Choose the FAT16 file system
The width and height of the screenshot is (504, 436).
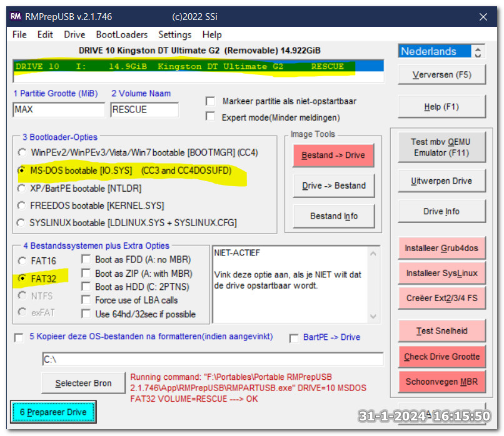(22, 260)
